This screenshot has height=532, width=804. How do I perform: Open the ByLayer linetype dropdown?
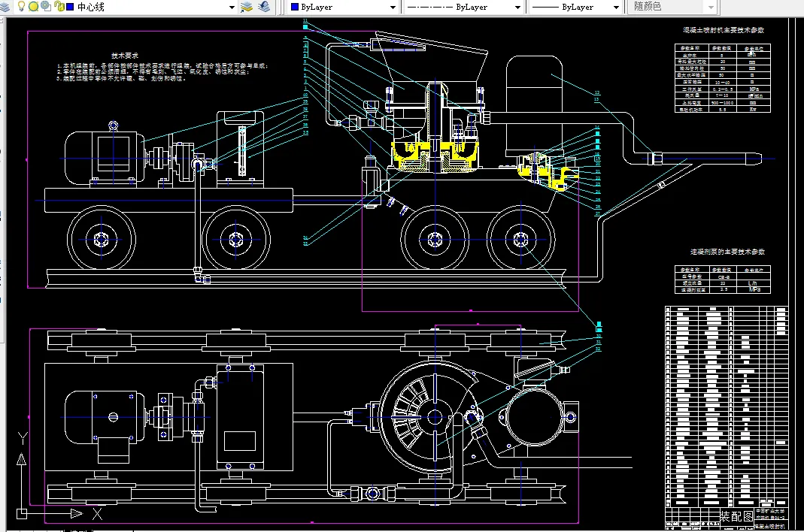point(517,7)
